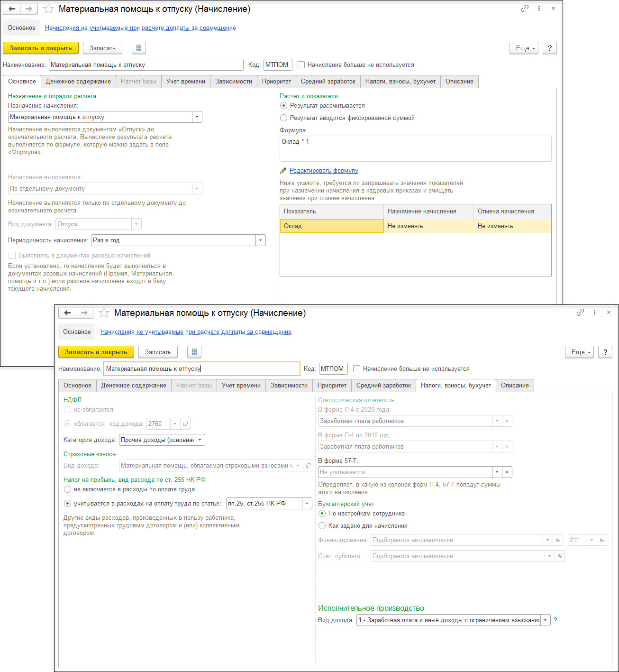This screenshot has height=672, width=619.
Task: Expand the В форме 57-Т dropdown arrow
Action: tap(497, 472)
